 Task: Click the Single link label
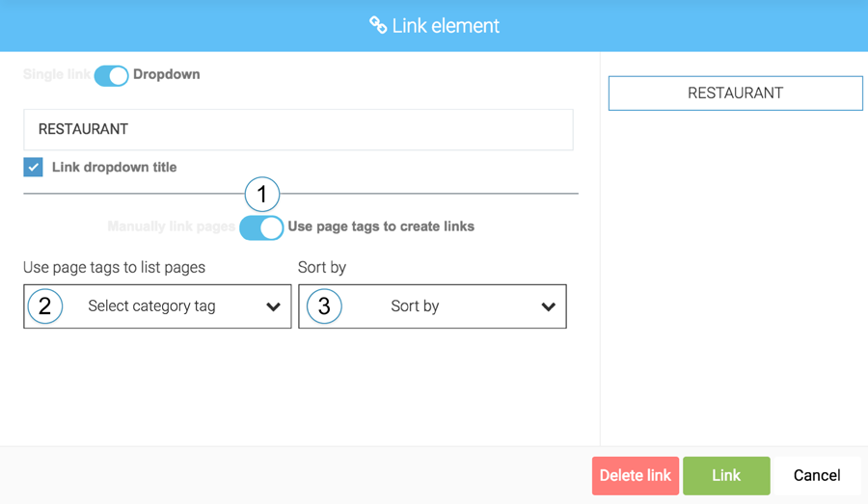click(x=57, y=74)
